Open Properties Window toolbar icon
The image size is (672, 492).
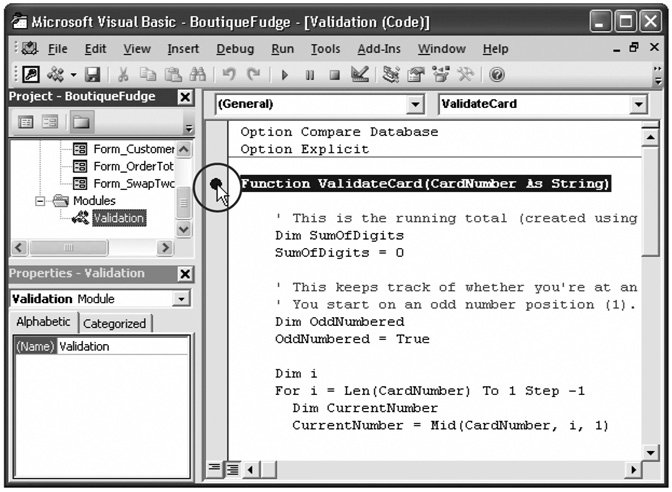415,75
